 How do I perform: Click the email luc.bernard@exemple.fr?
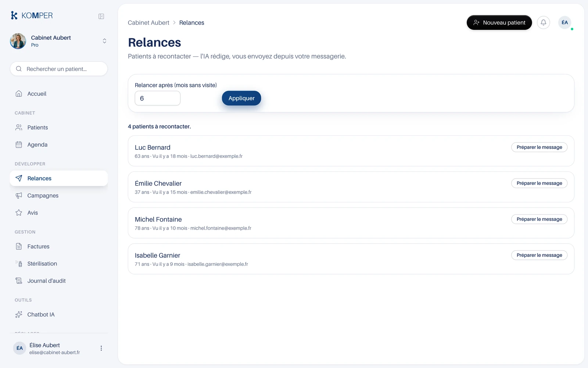coord(216,156)
